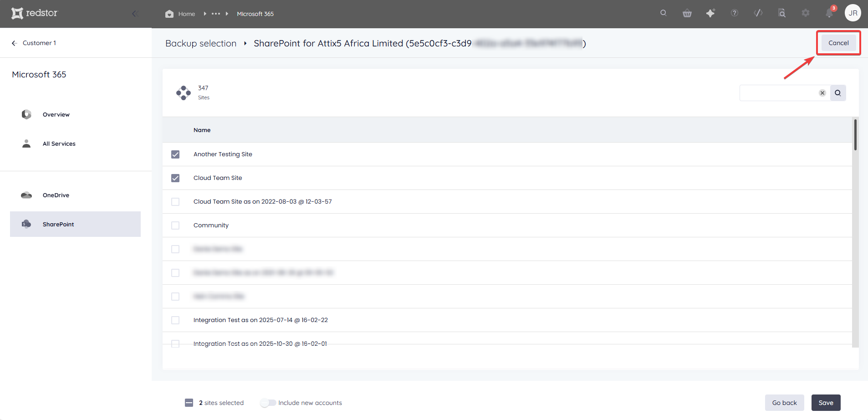Open search in the top bar
The height and width of the screenshot is (420, 868).
click(664, 13)
